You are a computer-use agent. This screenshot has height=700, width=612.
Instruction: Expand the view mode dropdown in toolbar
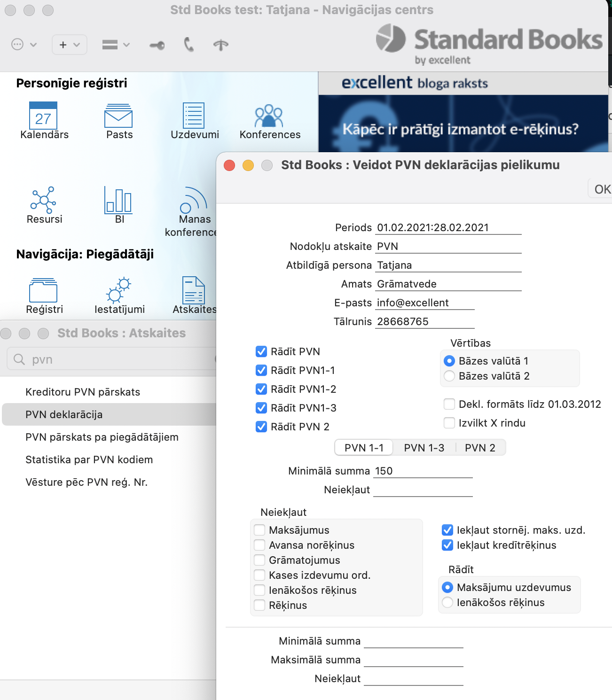[116, 45]
